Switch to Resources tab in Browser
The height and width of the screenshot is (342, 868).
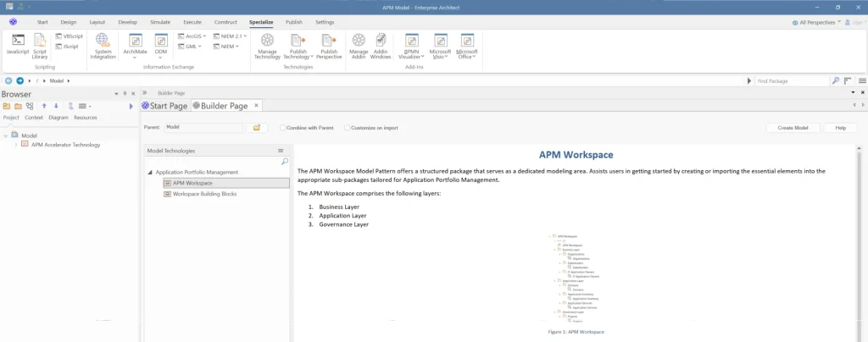point(86,118)
